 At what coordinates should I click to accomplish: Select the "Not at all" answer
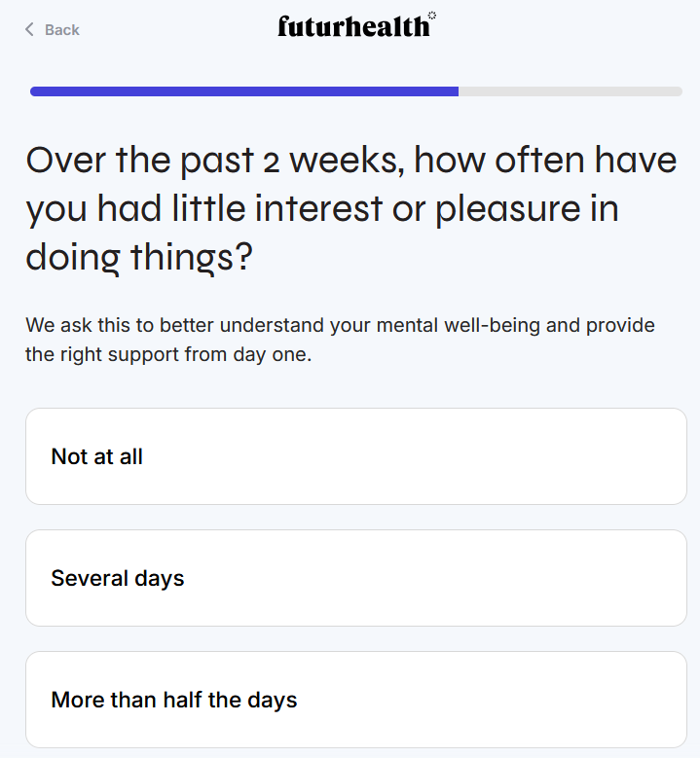coord(355,456)
